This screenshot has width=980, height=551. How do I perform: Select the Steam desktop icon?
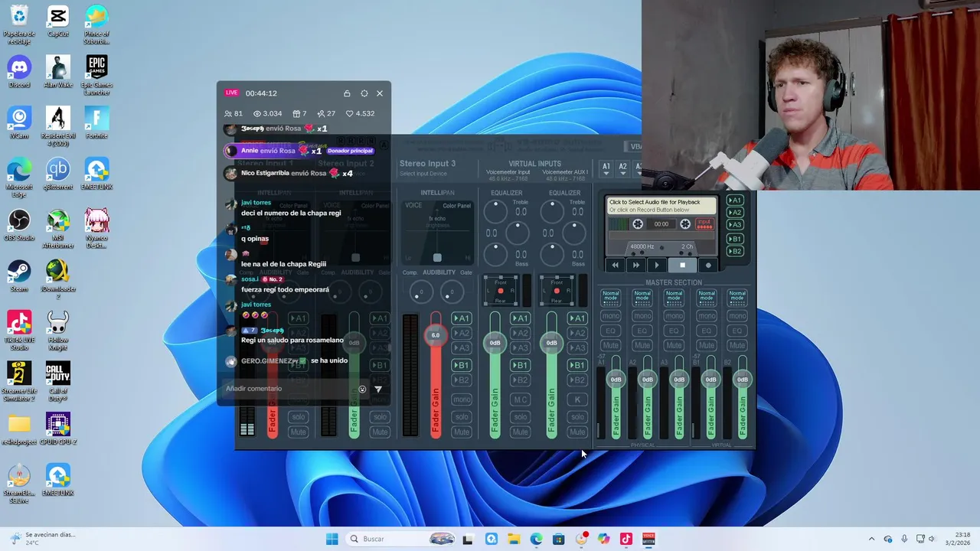19,277
